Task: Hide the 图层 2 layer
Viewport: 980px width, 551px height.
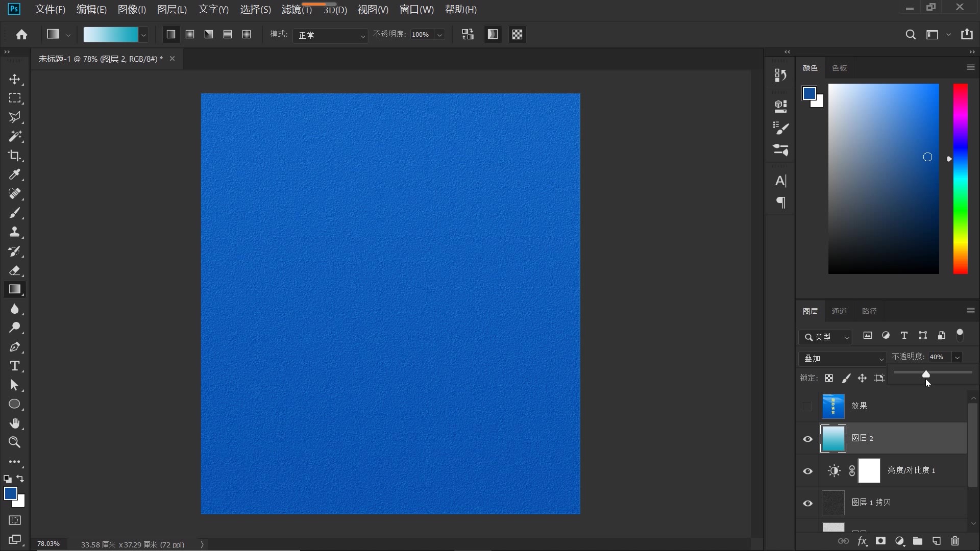Action: (x=807, y=439)
